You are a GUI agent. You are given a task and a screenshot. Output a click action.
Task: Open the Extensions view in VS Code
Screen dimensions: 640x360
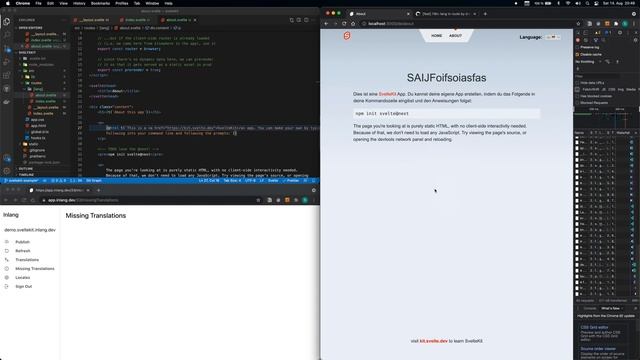pos(7,76)
